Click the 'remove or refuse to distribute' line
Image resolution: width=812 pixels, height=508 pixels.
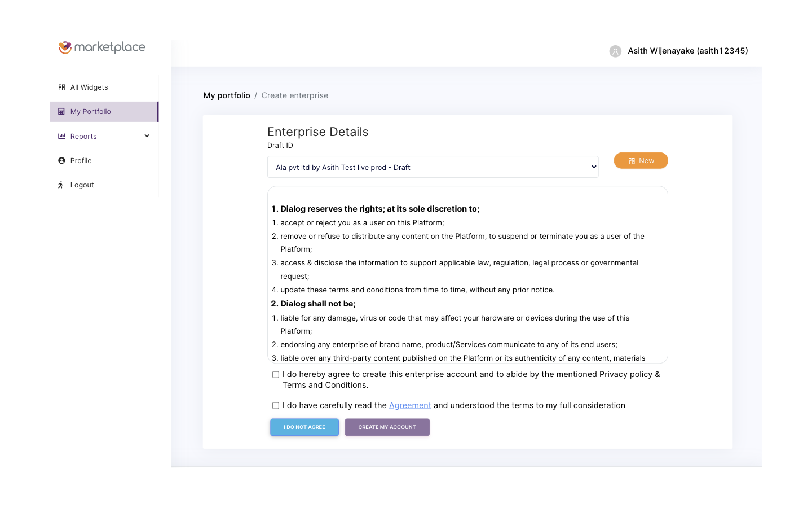[x=462, y=243]
